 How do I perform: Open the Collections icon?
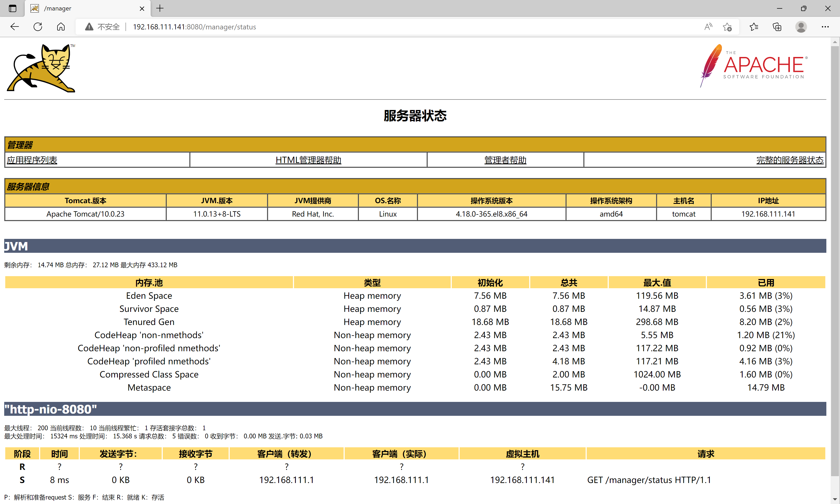777,27
